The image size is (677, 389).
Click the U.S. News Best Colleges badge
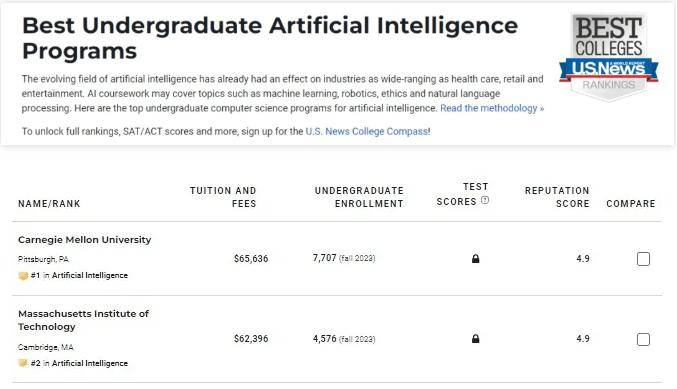pos(609,57)
